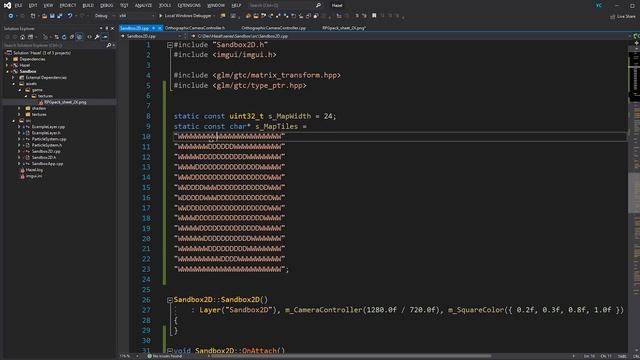Collapse the src folder
Image resolution: width=640 pixels, height=360 pixels.
pyautogui.click(x=13, y=121)
